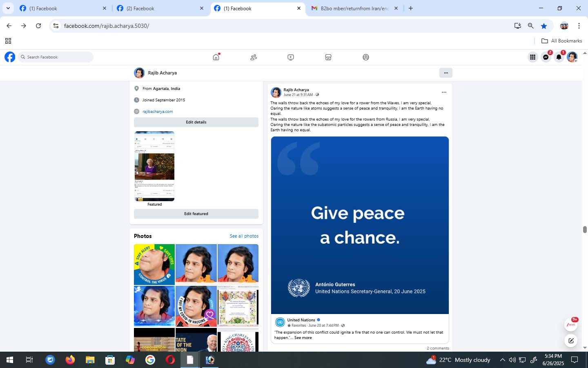Open the Featured collection thumbnail
The height and width of the screenshot is (368, 588).
154,166
